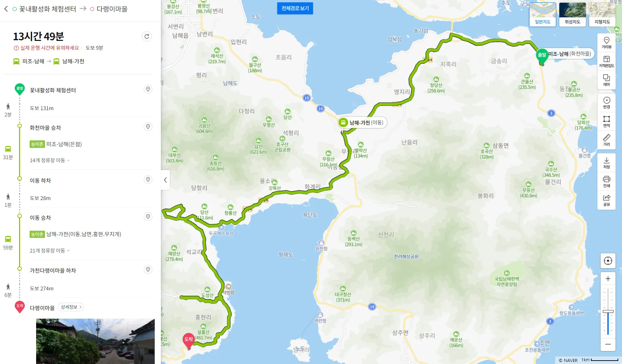Open the 거리뷰 street view tool
Viewport: 622px width, 364px height.
(606, 43)
